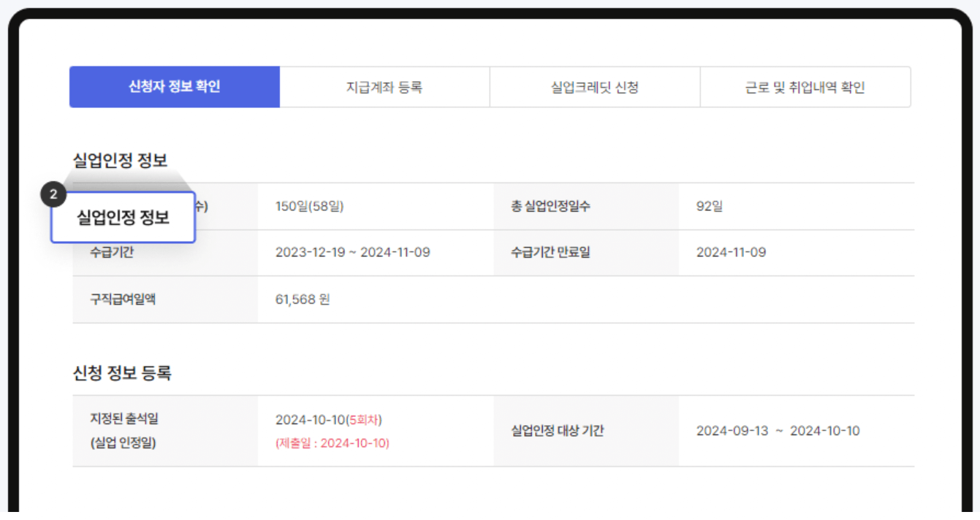Go to the 근로 및 취업내역 확인 tab

coord(806,86)
